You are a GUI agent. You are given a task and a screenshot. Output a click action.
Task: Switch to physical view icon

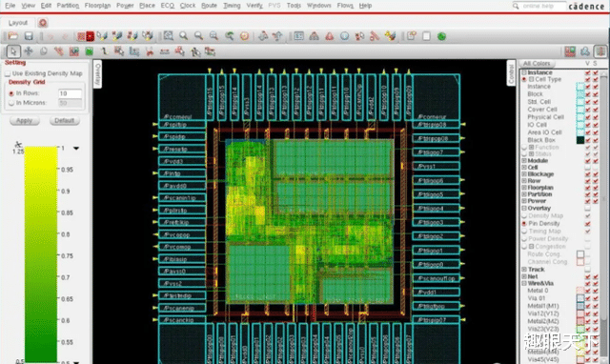tap(600, 51)
